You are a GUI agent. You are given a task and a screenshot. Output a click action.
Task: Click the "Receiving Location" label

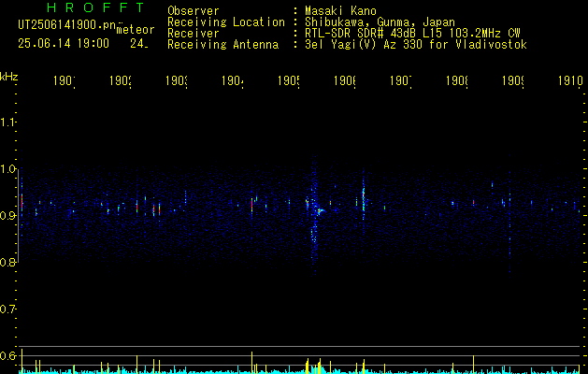(x=226, y=22)
